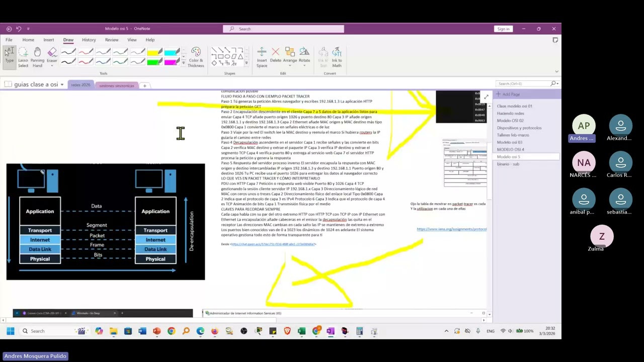
Task: Open the binario - sub page
Action: point(508,164)
